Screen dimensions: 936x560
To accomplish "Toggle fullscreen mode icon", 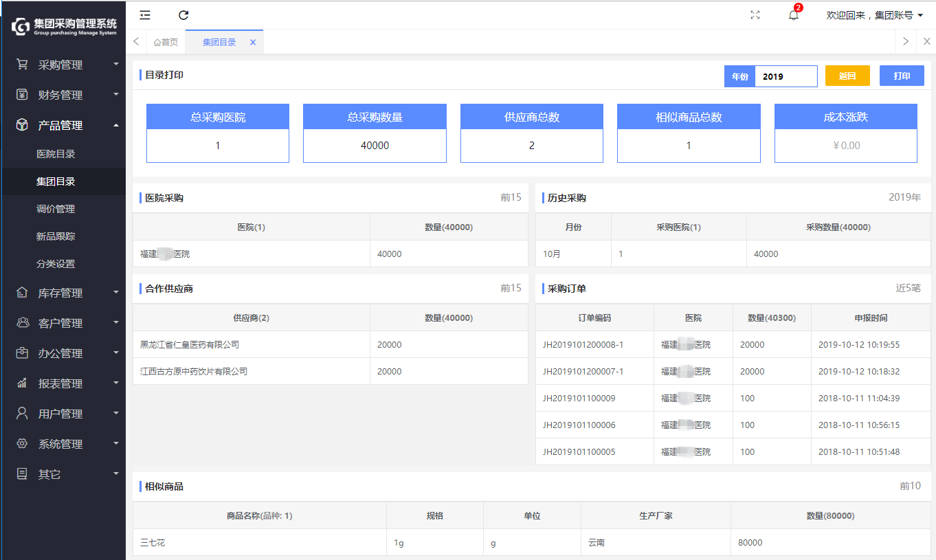I will 755,15.
